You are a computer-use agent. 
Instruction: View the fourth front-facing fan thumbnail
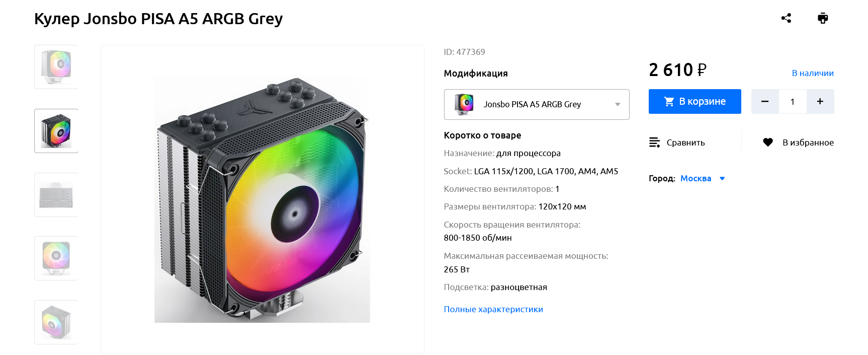[x=56, y=258]
